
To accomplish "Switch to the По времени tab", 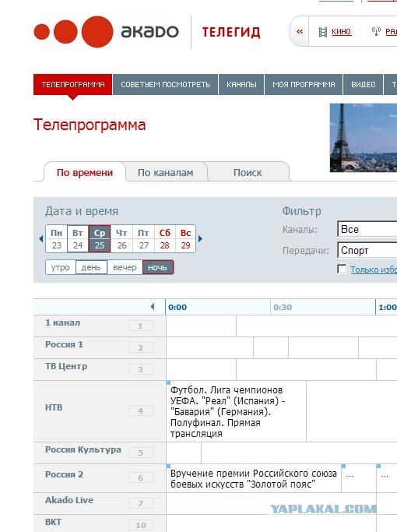I will coord(85,172).
